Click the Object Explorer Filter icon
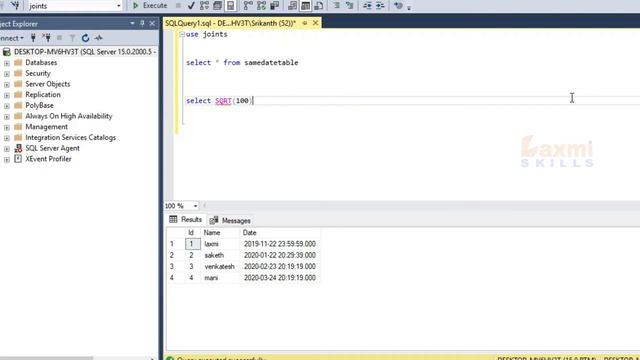Screen dimensions: 640x360 72,38
